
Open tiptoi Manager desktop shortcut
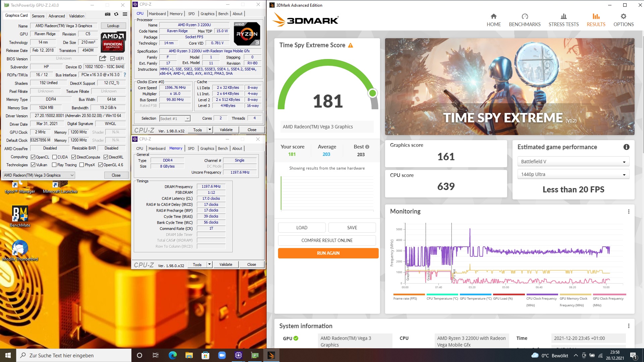(x=20, y=187)
